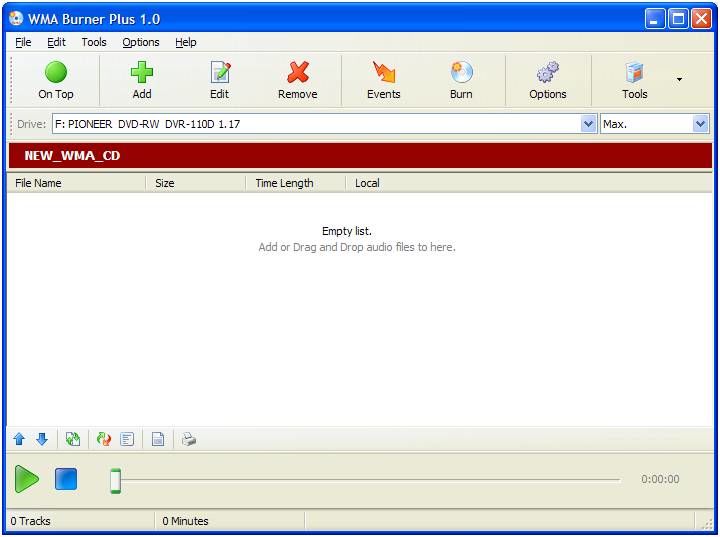
Task: Click the Tools toolbox toolbar icon
Action: click(x=635, y=72)
